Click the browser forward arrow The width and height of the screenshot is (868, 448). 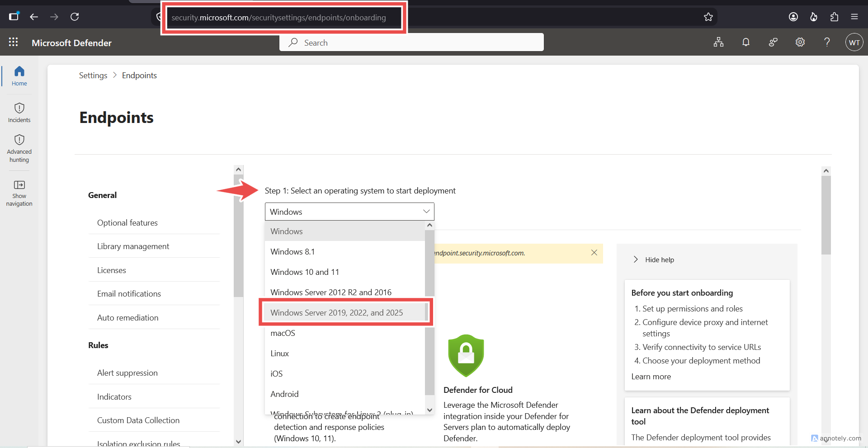click(x=54, y=17)
